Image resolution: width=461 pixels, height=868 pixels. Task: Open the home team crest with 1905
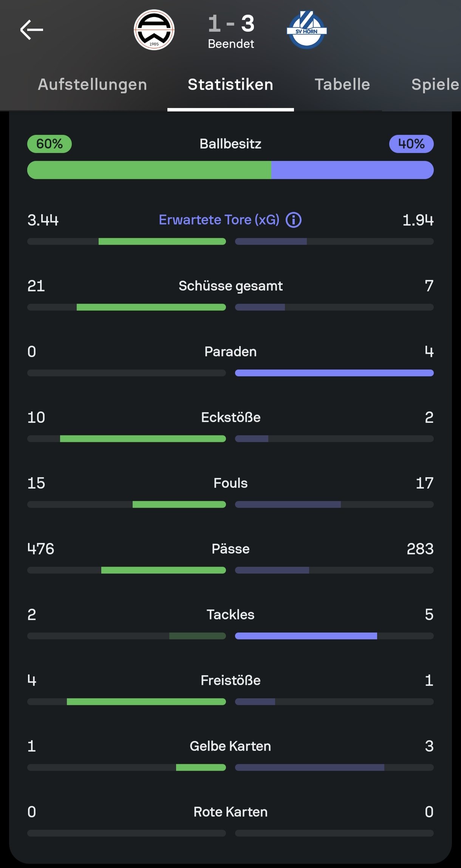click(154, 30)
